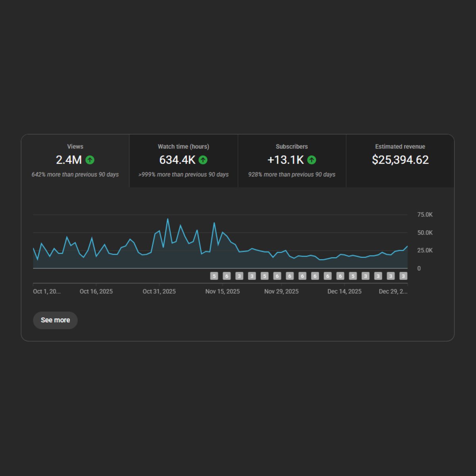The height and width of the screenshot is (476, 476).
Task: Open the Views metric tab
Action: (x=75, y=161)
